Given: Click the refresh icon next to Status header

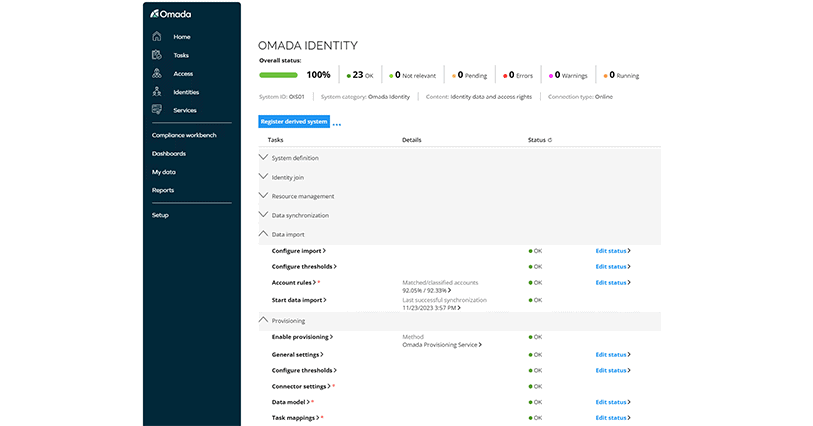Looking at the screenshot, I should pyautogui.click(x=550, y=140).
